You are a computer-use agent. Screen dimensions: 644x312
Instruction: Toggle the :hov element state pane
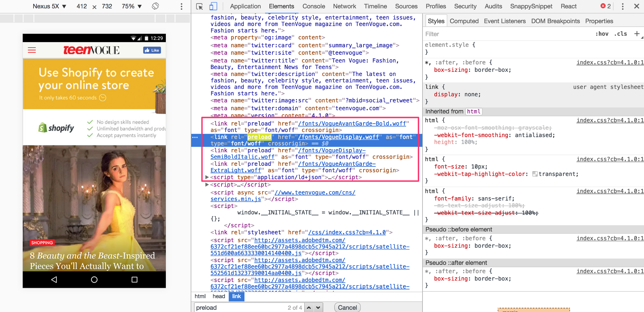coord(602,34)
